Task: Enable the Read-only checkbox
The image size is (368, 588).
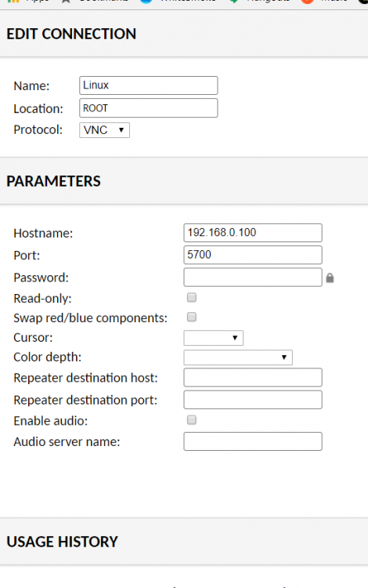Action: click(192, 297)
